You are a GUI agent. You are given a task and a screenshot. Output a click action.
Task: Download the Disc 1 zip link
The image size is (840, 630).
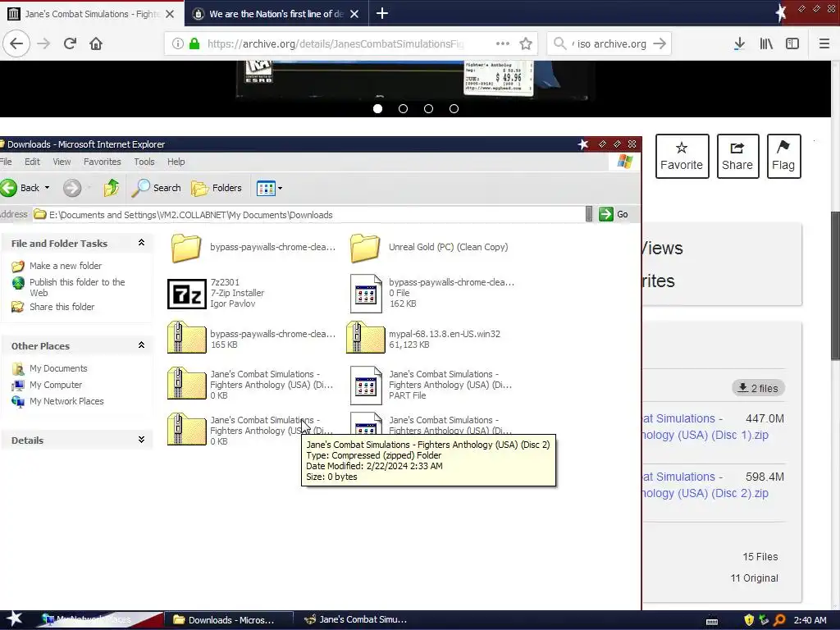[705, 427]
